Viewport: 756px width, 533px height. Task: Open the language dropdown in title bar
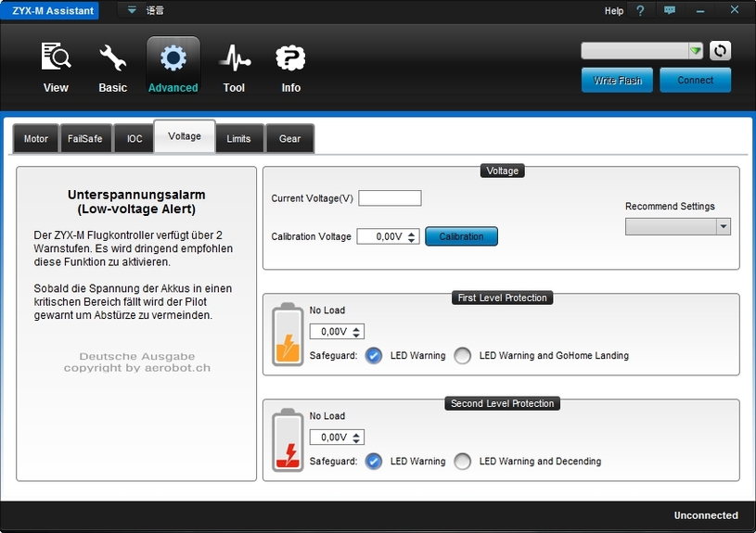(132, 11)
